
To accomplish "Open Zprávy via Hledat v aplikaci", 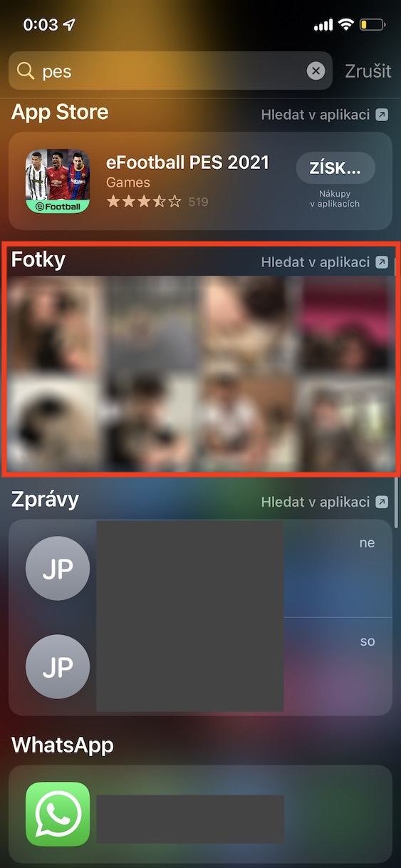I will click(x=325, y=502).
